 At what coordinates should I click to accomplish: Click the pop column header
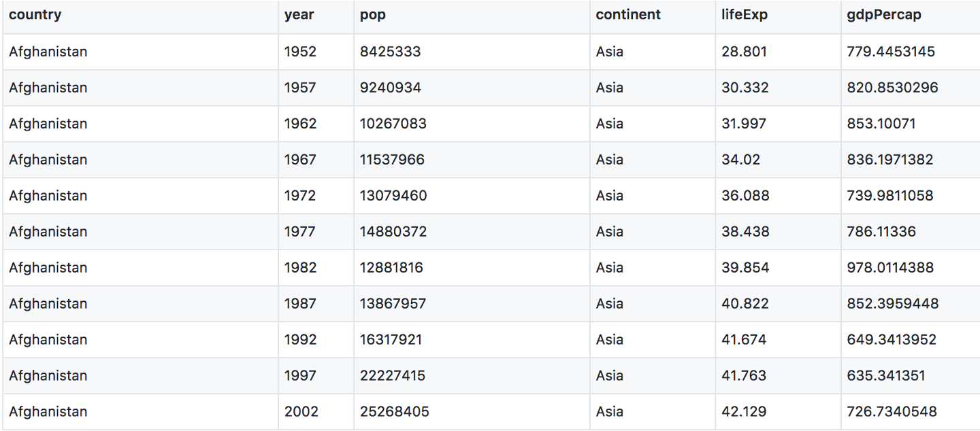point(373,15)
